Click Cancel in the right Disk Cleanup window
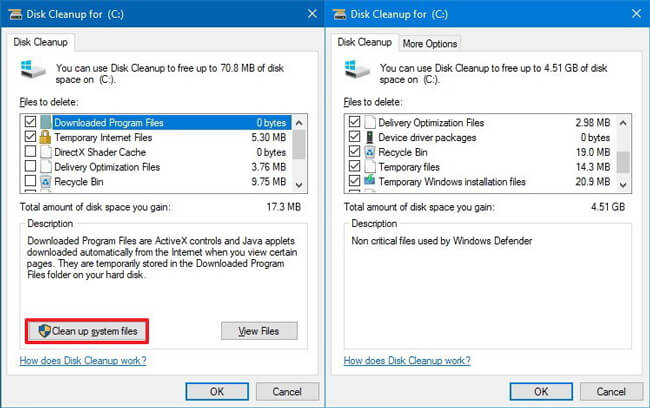Viewport: 650px width, 408px height. [611, 391]
